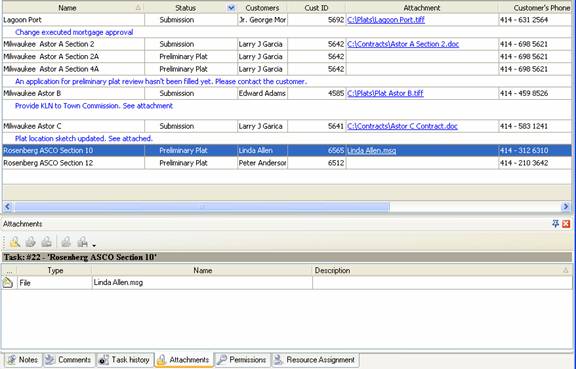Show the Task history tab
Screen dimensions: 576x369
(125, 359)
